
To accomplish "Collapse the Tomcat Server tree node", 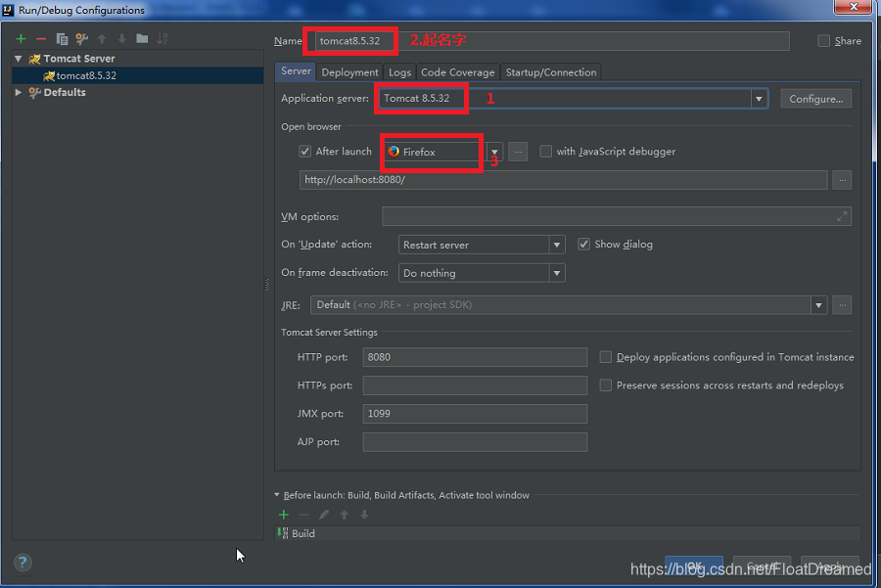I will point(19,59).
